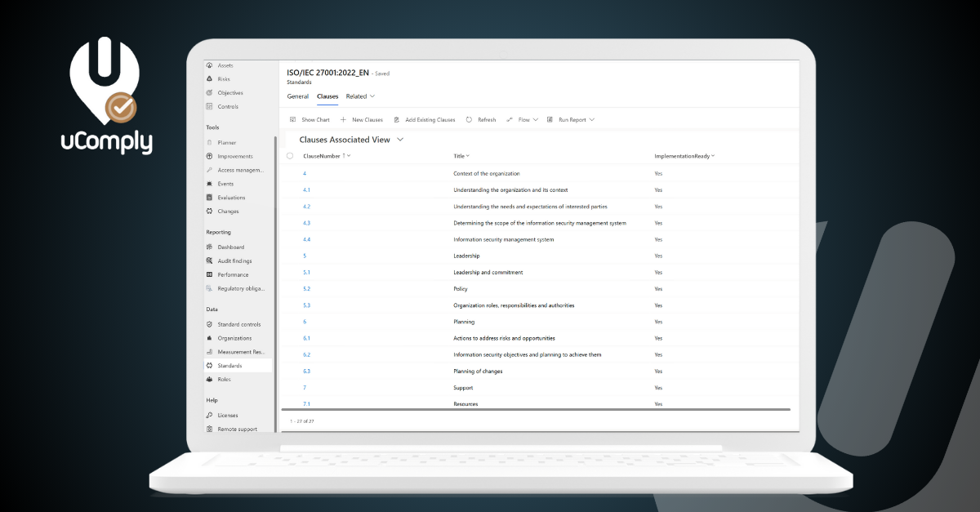Viewport: 980px width, 512px height.
Task: Click the Improvements arrow icon
Action: point(209,156)
